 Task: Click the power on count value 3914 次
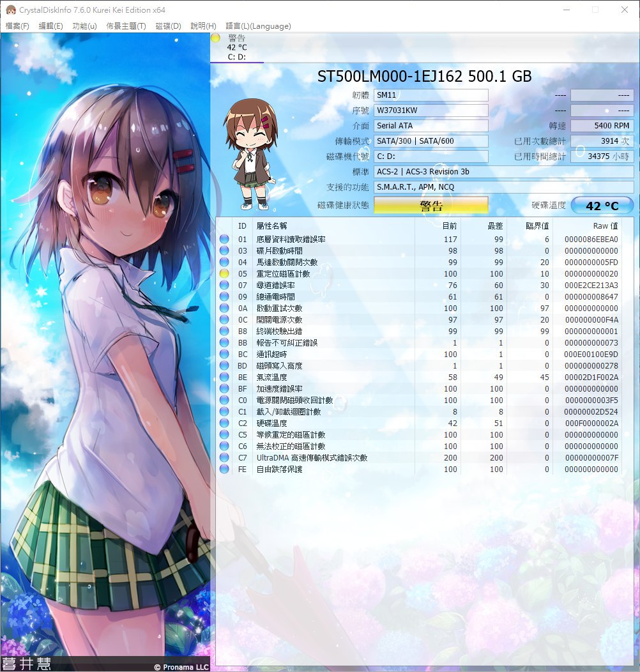pyautogui.click(x=602, y=141)
